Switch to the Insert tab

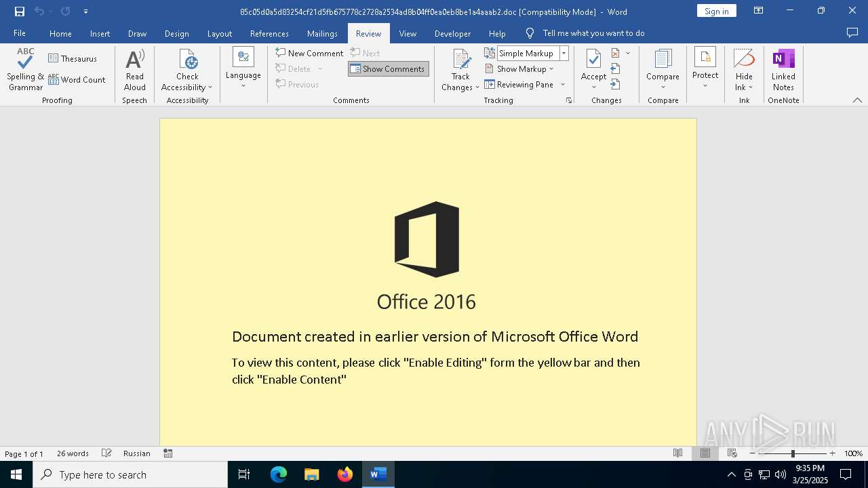click(100, 33)
